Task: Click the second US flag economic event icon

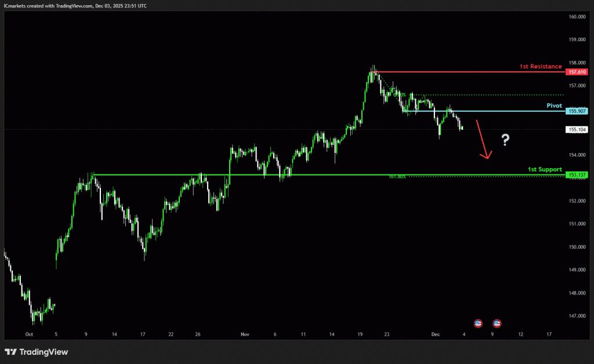Action: [497, 322]
